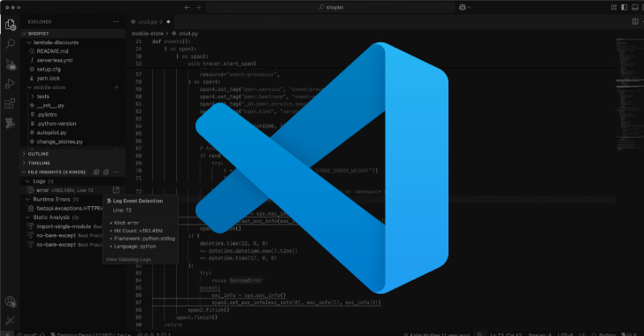
Task: Open .python-version file
Action: click(x=73, y=124)
